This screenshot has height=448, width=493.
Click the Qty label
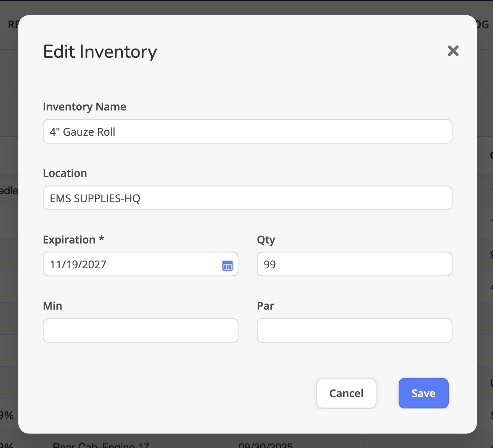click(x=266, y=240)
